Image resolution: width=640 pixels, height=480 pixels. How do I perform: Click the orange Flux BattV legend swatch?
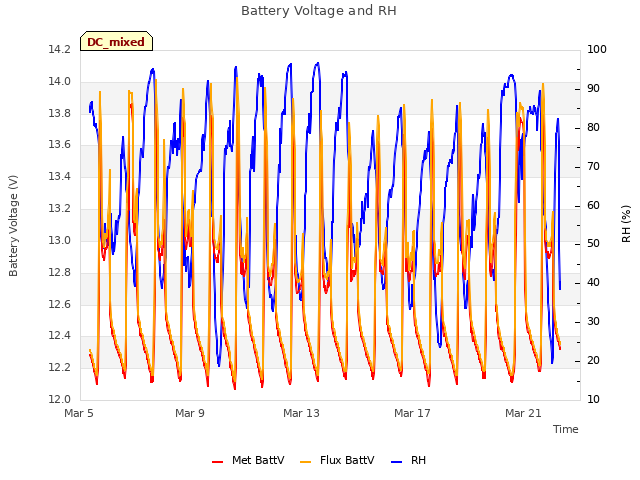pyautogui.click(x=305, y=462)
